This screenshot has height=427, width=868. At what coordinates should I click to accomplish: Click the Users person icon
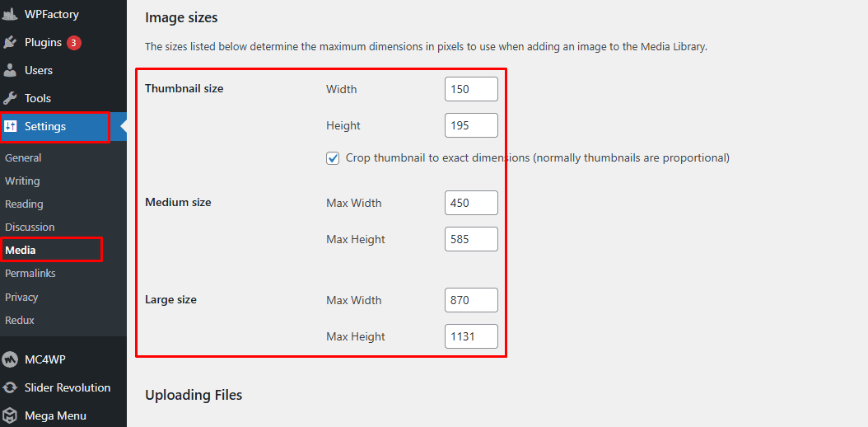11,70
